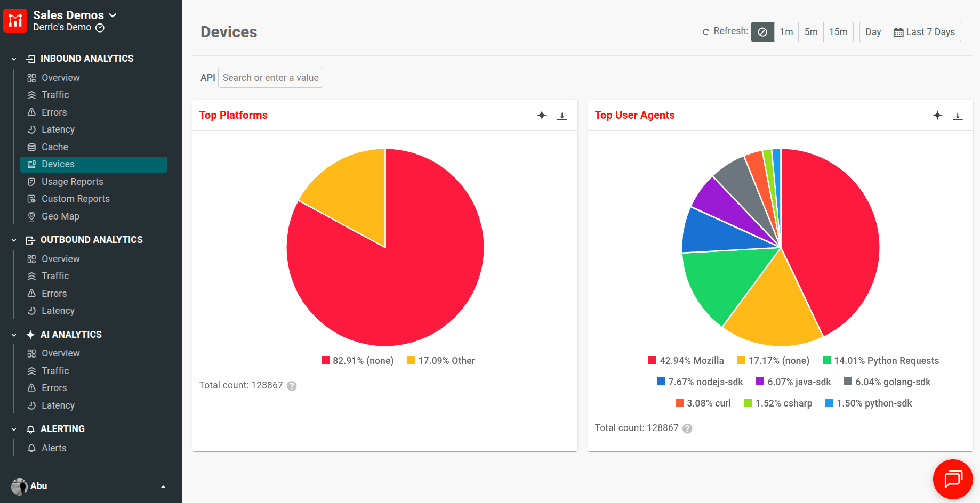Select the Cache section in Inbound Analytics
Image resolution: width=980 pixels, height=503 pixels.
(54, 147)
